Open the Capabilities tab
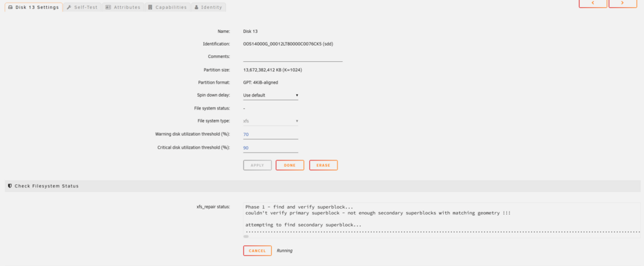Screen dimensions: 644x266 (167, 7)
